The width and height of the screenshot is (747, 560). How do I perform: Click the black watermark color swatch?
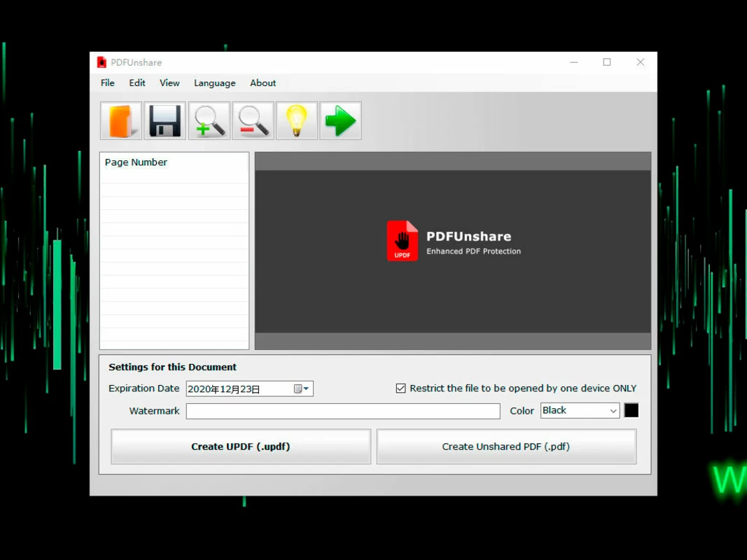(x=631, y=410)
